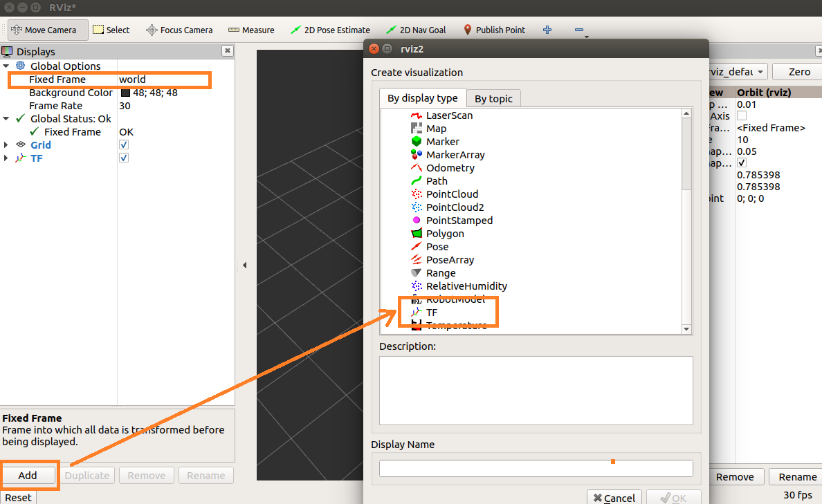Viewport: 822px width, 504px height.
Task: Click the TF axes icon in Displays tree
Action: coord(21,158)
